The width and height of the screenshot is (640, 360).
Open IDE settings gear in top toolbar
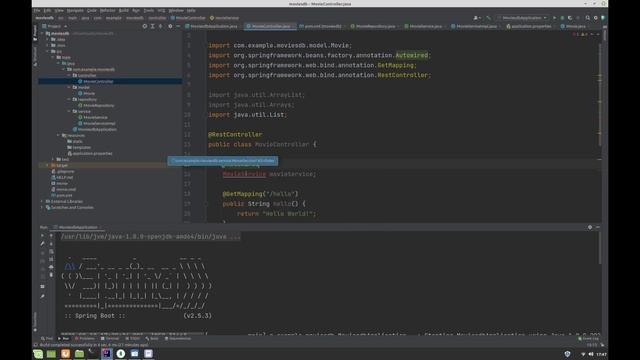[x=596, y=18]
